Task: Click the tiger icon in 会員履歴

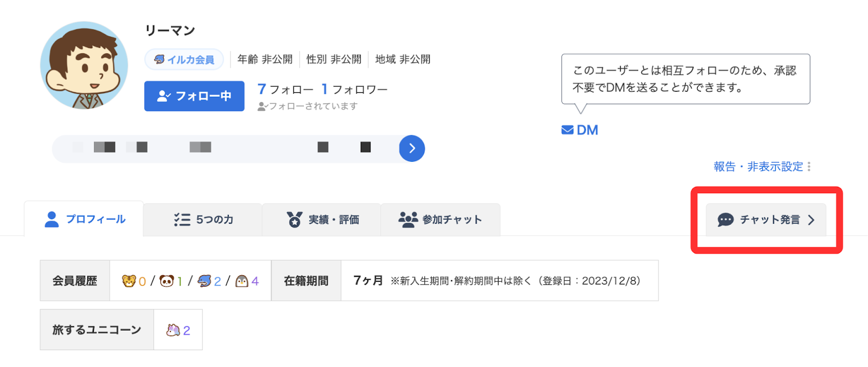Action: (x=129, y=281)
